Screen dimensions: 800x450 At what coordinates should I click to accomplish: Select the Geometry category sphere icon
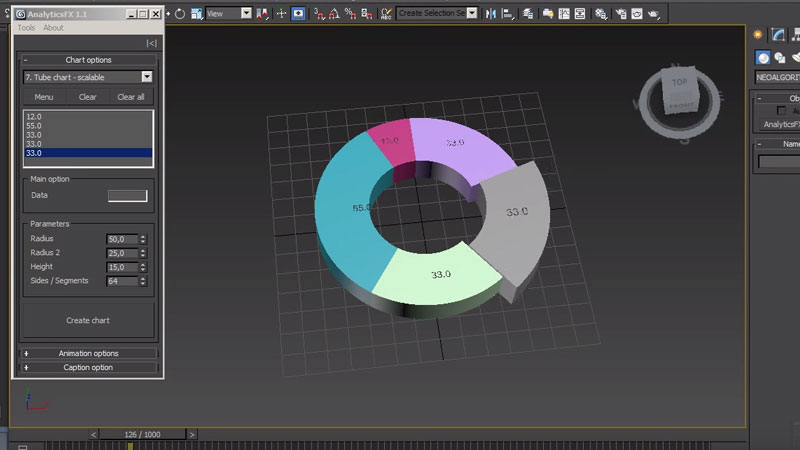[762, 57]
